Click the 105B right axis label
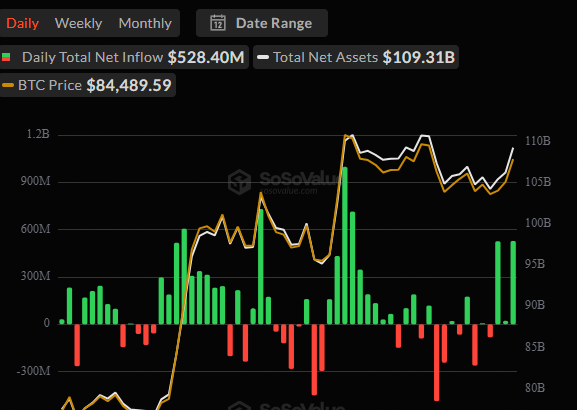The height and width of the screenshot is (410, 577). click(538, 182)
